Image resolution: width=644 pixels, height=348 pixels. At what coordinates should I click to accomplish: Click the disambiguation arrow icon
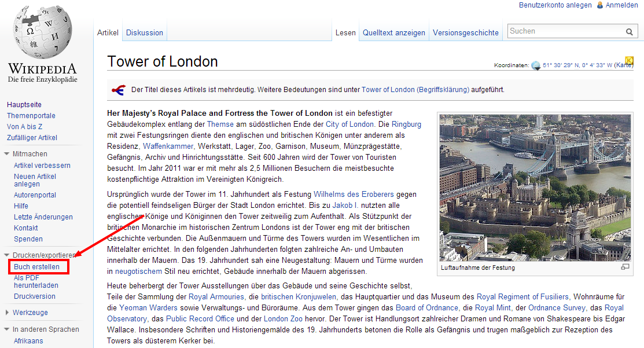coord(118,90)
